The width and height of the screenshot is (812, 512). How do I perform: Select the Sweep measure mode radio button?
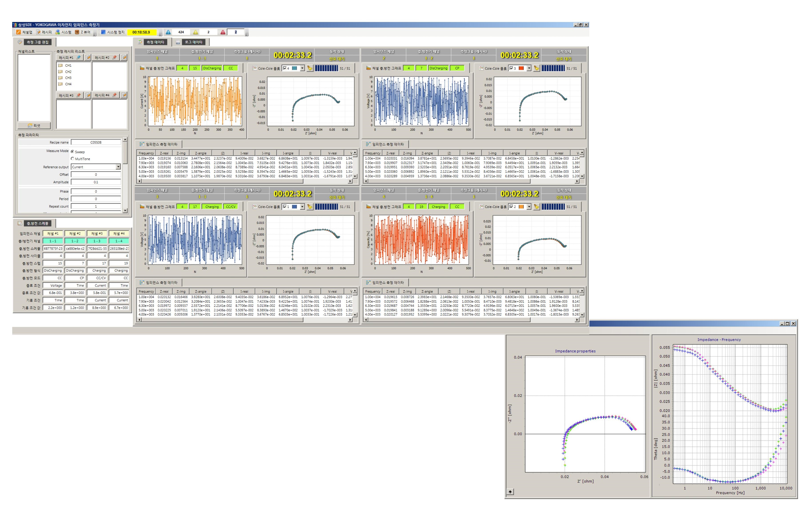(x=73, y=152)
